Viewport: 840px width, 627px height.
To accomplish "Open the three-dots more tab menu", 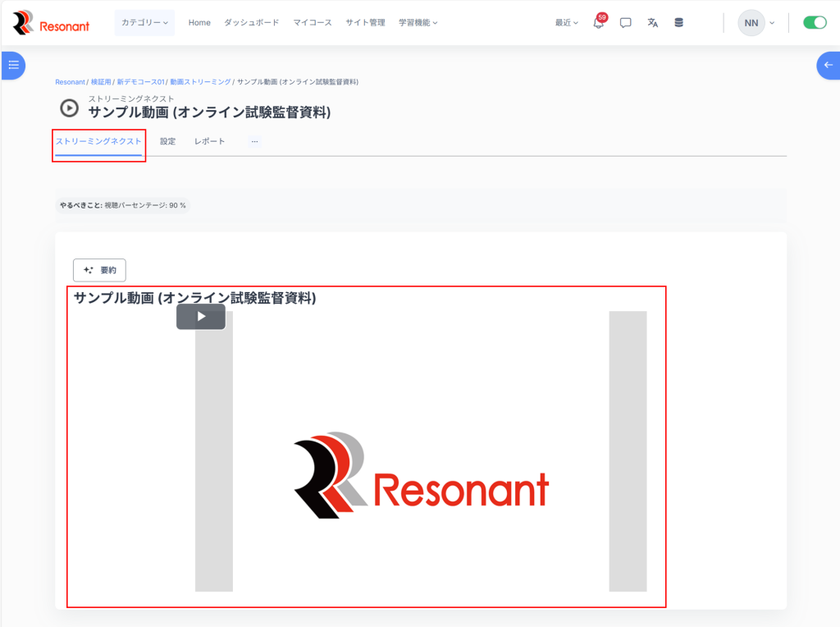I will pyautogui.click(x=254, y=142).
